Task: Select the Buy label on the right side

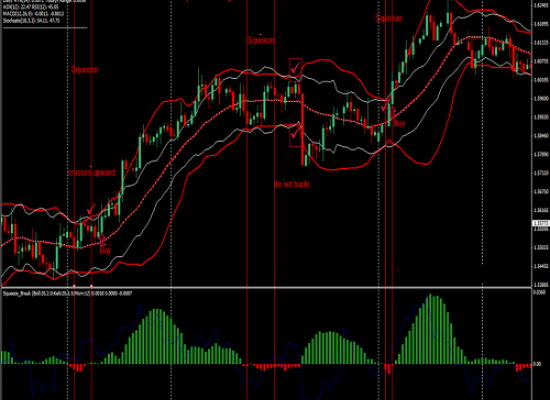Action: pyautogui.click(x=399, y=124)
